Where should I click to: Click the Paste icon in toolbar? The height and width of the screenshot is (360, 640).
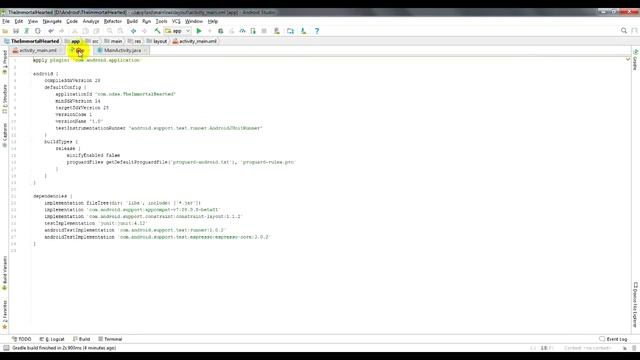[x=96, y=31]
